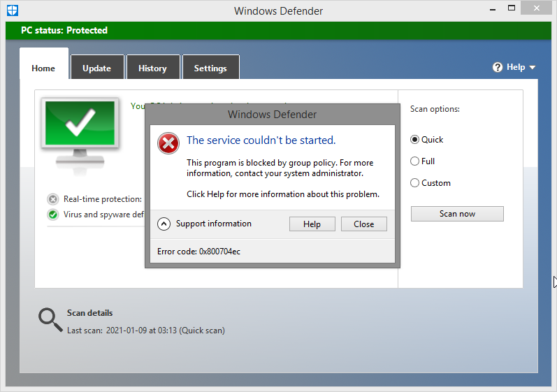Close the main Windows Defender window
This screenshot has height=392, width=557.
click(x=537, y=8)
